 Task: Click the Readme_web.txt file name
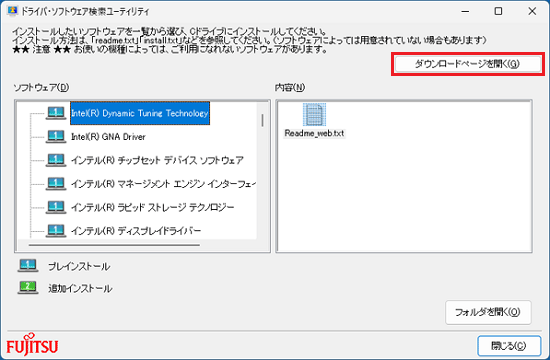tap(314, 133)
